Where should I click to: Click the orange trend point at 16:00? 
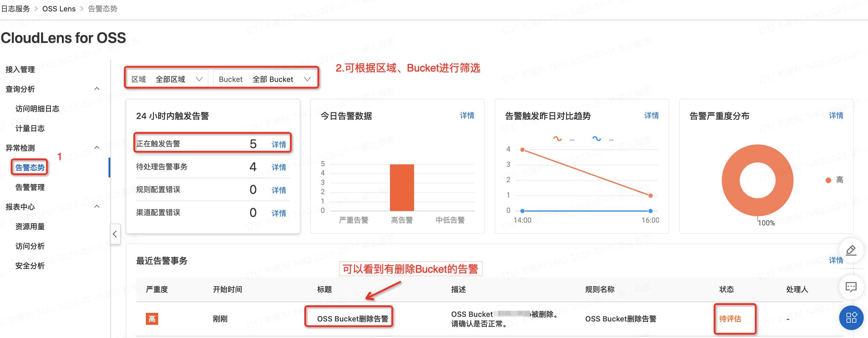[x=650, y=196]
